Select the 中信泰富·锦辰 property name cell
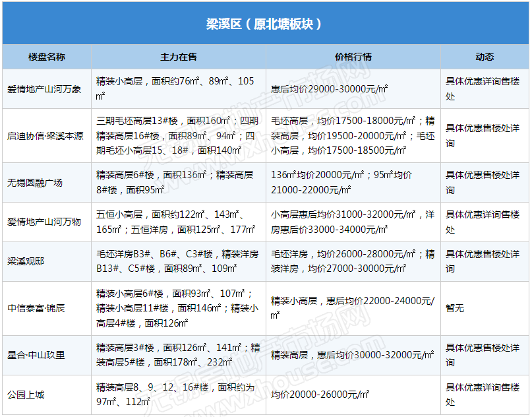This screenshot has width=532, height=417. pos(36,308)
